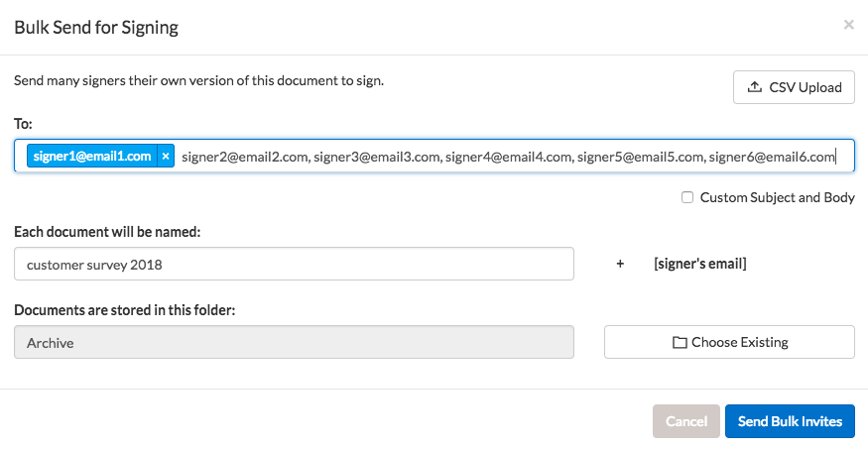
Task: Remove the signer1@email1.com recipient chip
Action: [166, 157]
